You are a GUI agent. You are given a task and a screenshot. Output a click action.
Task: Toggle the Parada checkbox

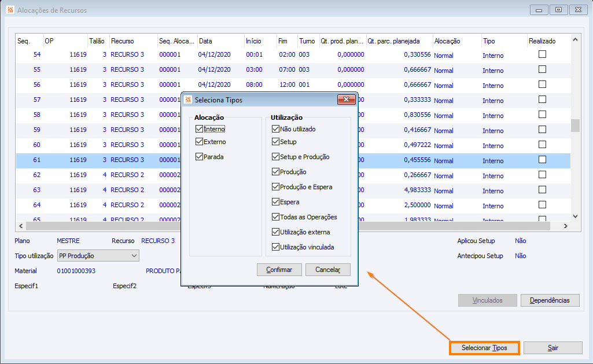[x=199, y=157]
